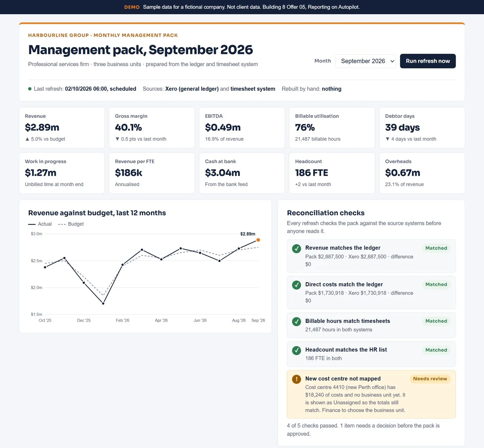Click the Matched badge on Billable hours match timesheets

point(436,321)
